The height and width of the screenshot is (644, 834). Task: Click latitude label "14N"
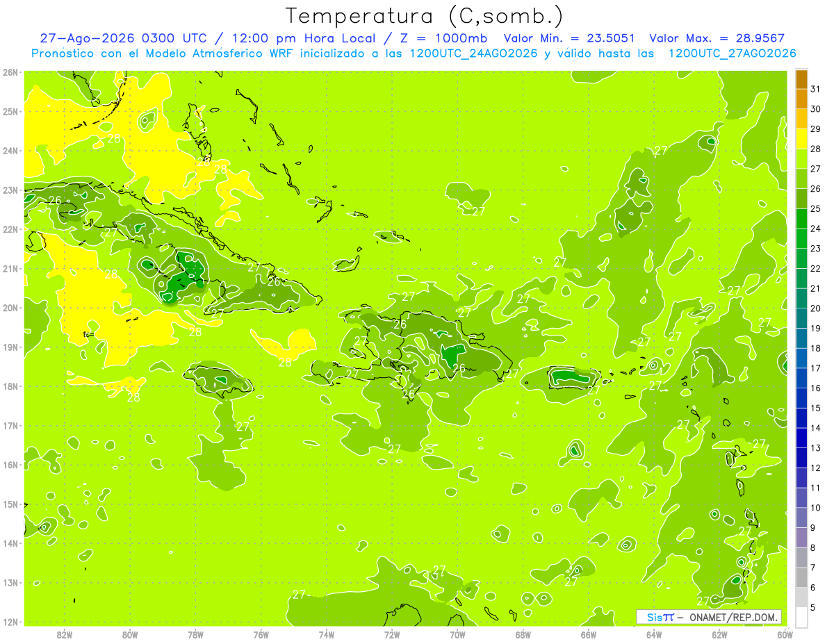[10, 543]
